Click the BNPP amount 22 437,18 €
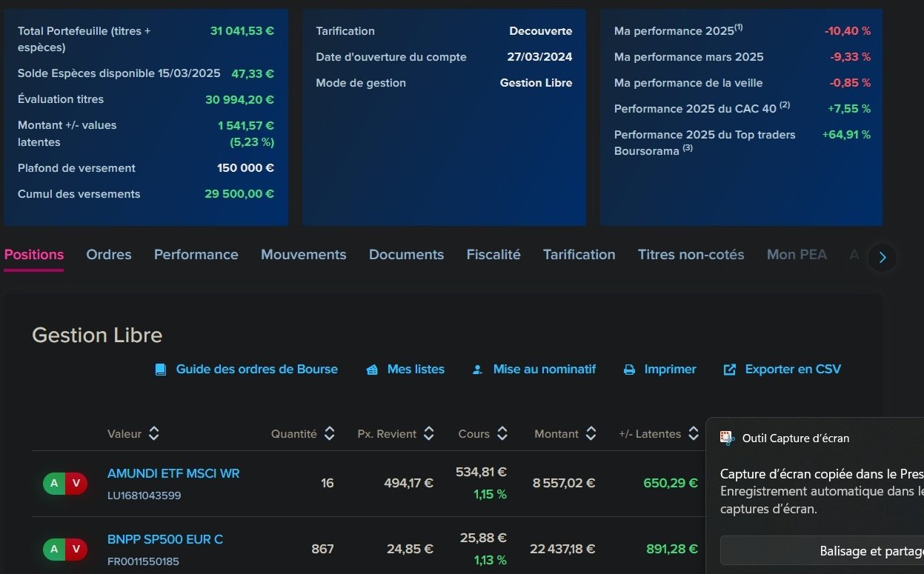Screen dimensions: 924x574 point(563,550)
